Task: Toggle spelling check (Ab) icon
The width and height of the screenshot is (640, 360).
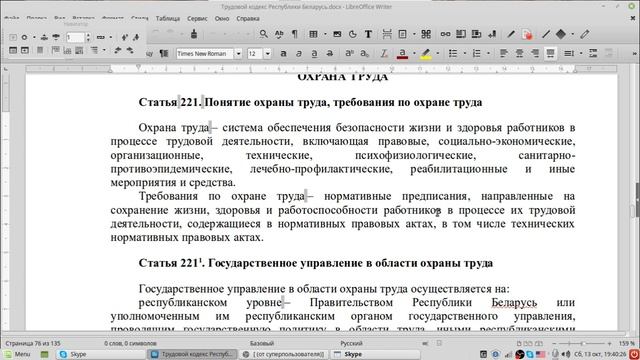Action: [x=279, y=34]
